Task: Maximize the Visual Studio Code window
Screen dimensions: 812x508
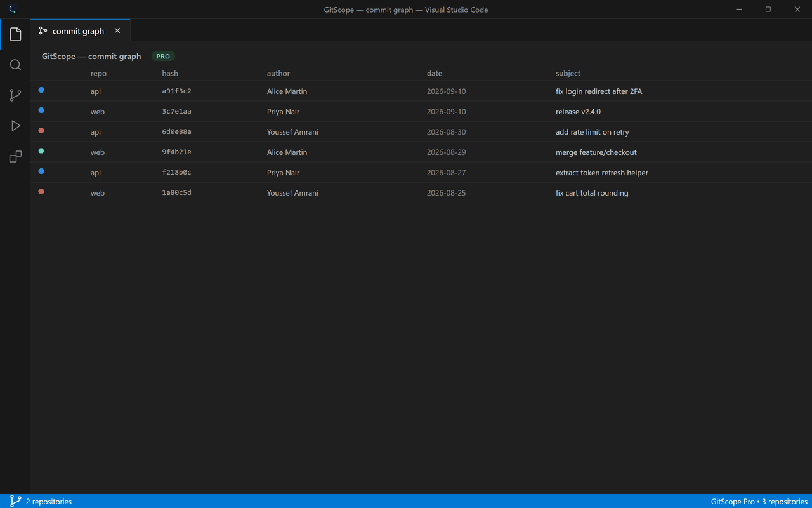Action: 768,10
